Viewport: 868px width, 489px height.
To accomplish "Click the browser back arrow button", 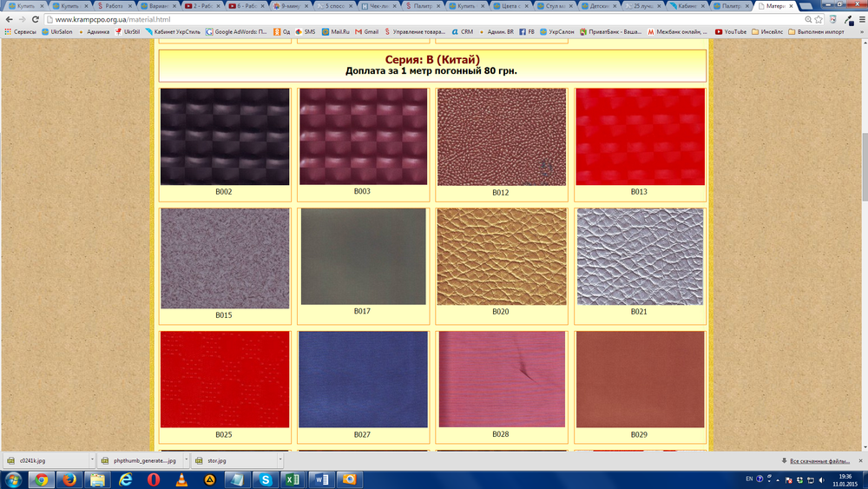I will [9, 19].
